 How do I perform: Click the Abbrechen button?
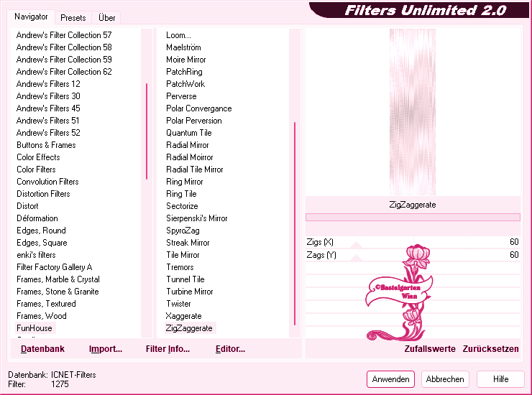point(445,379)
